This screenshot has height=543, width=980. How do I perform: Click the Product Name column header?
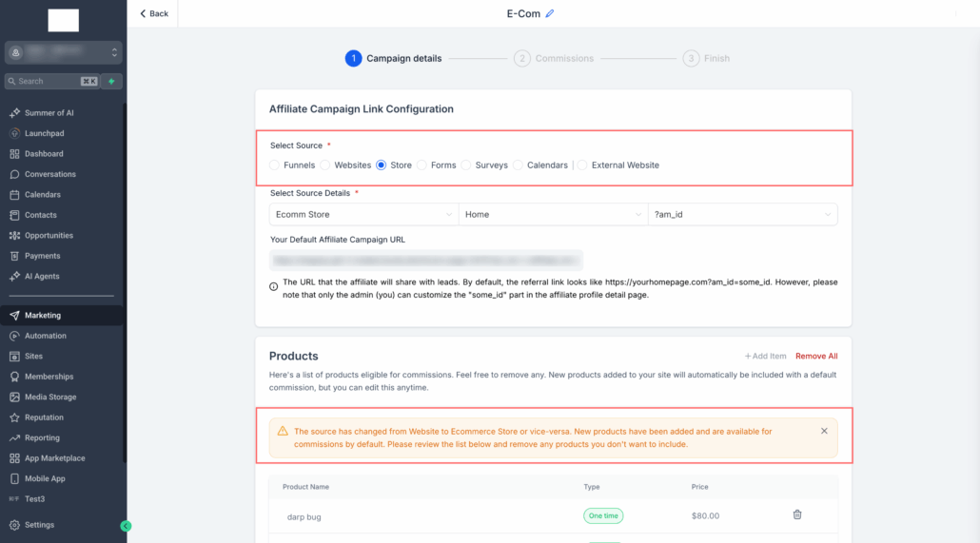coord(305,487)
